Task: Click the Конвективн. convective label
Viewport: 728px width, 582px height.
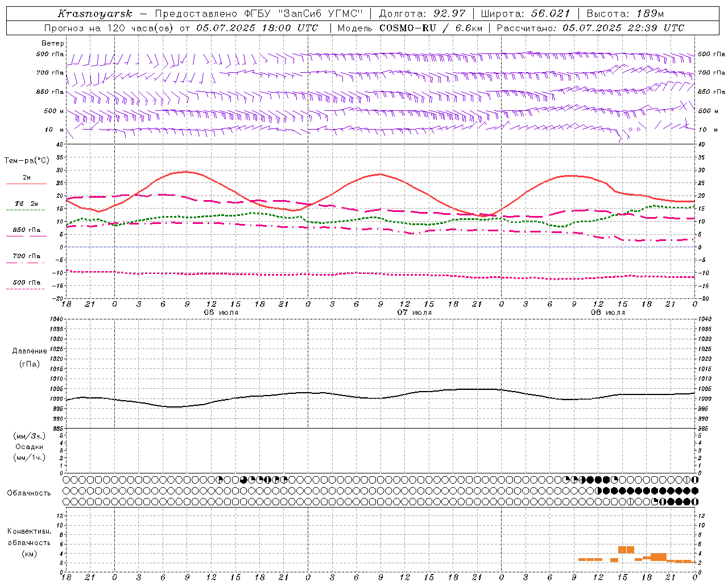Action: [x=29, y=531]
